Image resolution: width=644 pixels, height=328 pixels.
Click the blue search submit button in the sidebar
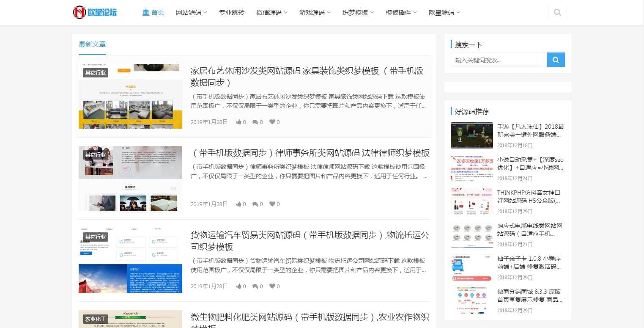pyautogui.click(x=556, y=60)
